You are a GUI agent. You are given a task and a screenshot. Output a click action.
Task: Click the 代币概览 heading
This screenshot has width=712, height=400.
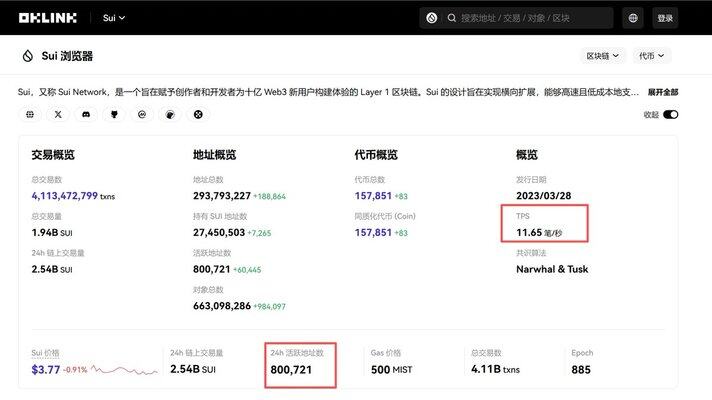[376, 155]
